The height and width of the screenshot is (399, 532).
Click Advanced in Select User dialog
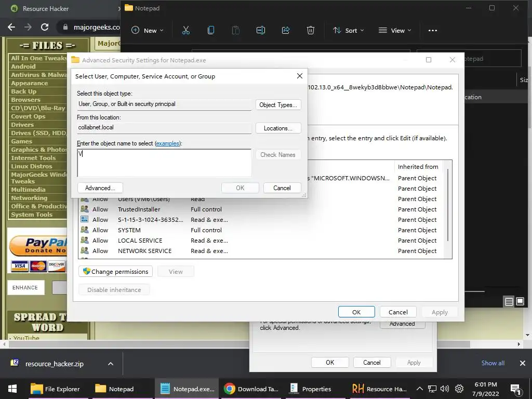tap(100, 188)
